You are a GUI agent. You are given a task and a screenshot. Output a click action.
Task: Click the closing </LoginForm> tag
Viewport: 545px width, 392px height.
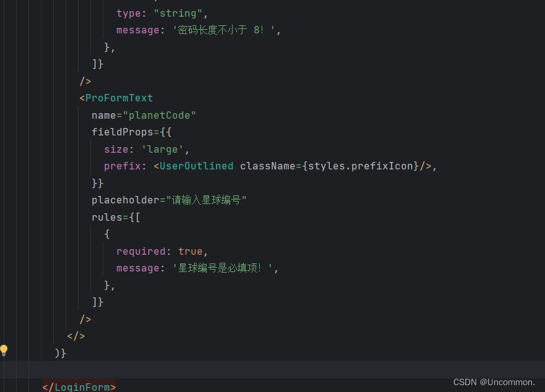pyautogui.click(x=79, y=387)
